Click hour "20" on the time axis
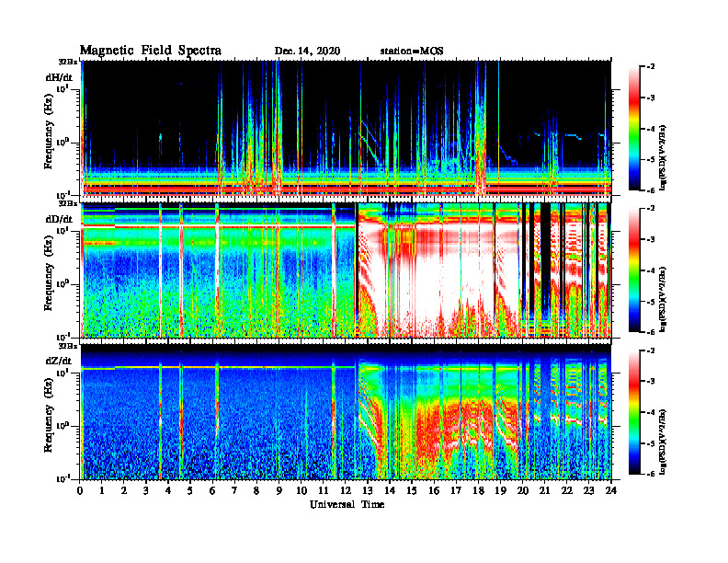Viewport: 728px width, 563px height. click(x=522, y=490)
